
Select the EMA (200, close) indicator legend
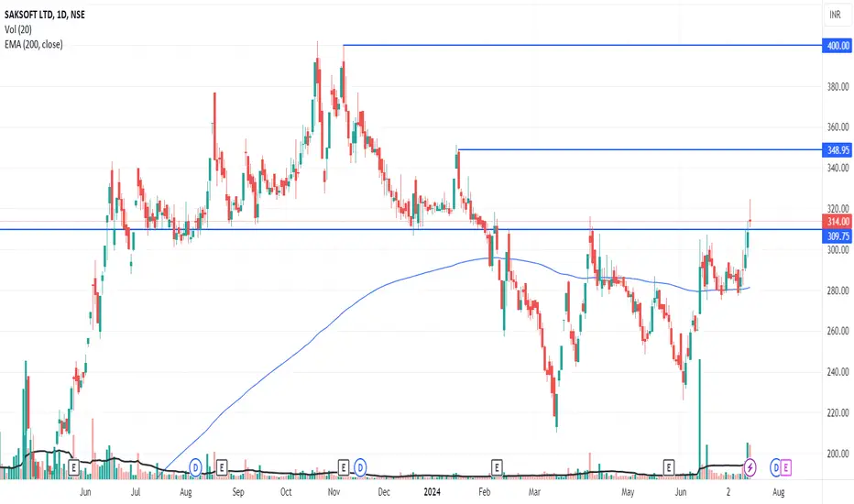click(x=33, y=44)
